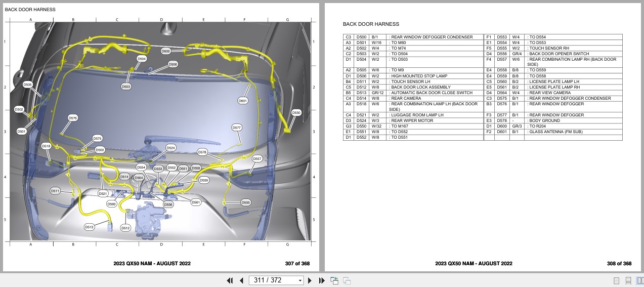The height and width of the screenshot is (287, 644).
Task: Click the 'TO R204' table entry
Action: 537,126
